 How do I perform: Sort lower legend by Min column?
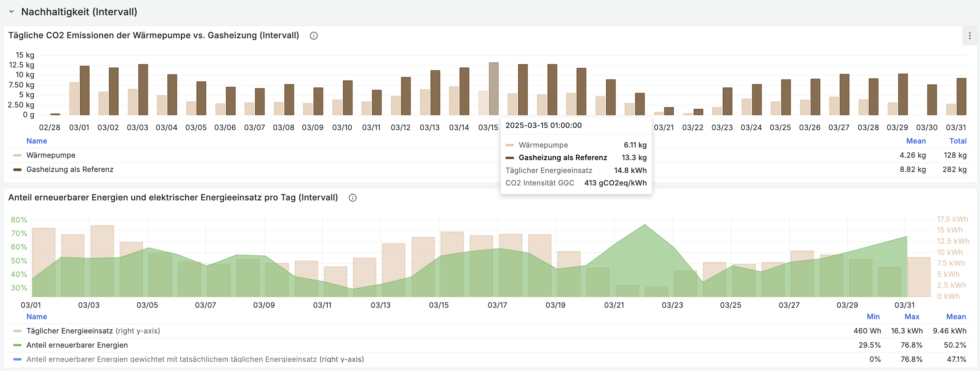(x=873, y=317)
